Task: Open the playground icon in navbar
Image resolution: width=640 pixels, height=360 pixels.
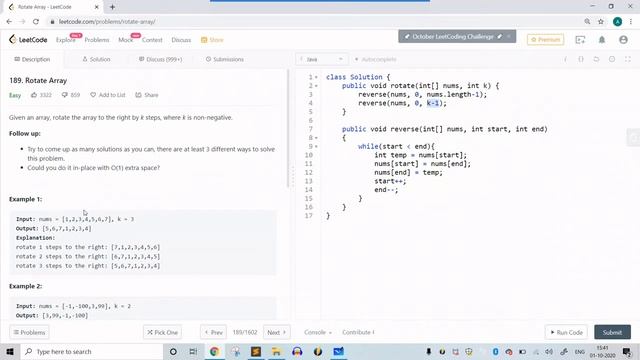Action: tap(580, 40)
